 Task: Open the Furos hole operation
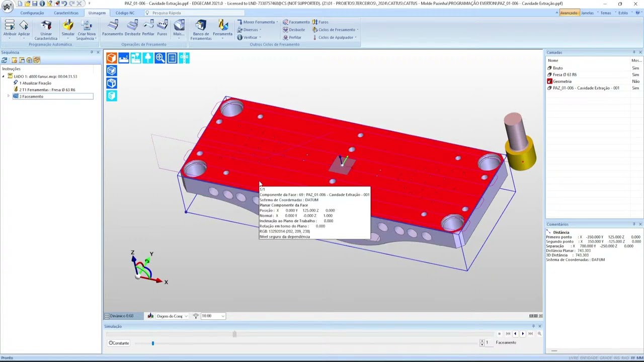[x=162, y=28]
